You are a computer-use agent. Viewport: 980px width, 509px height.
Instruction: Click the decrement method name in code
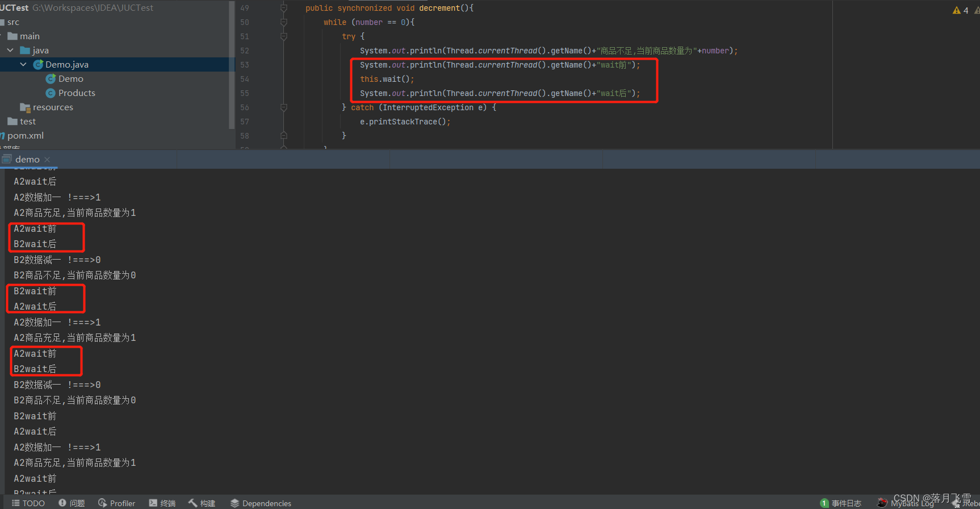coord(439,8)
